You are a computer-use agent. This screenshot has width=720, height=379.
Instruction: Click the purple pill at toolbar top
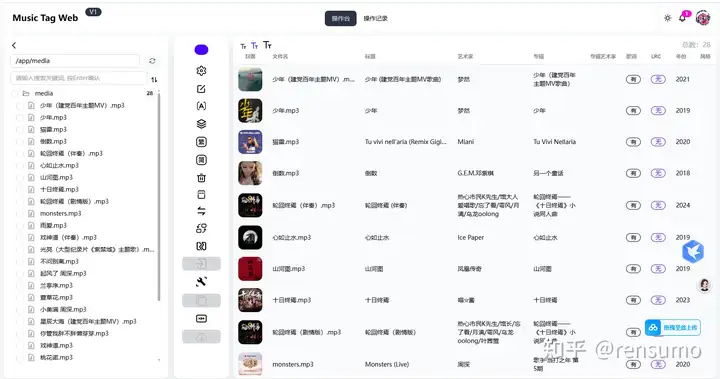pos(201,50)
